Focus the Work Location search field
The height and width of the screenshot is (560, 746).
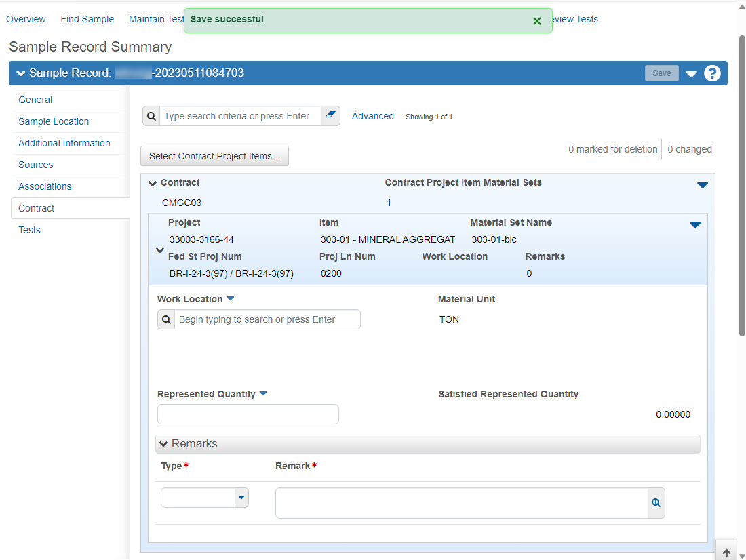click(267, 320)
